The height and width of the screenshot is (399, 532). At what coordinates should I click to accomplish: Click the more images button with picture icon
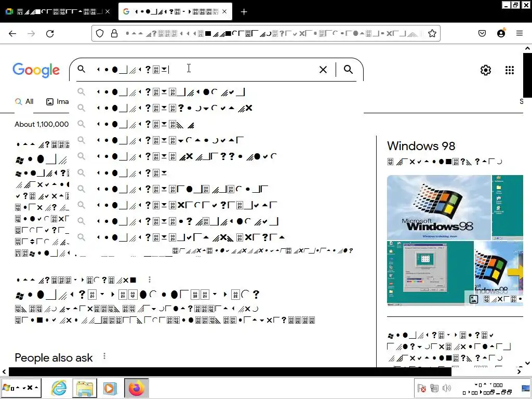tap(494, 299)
